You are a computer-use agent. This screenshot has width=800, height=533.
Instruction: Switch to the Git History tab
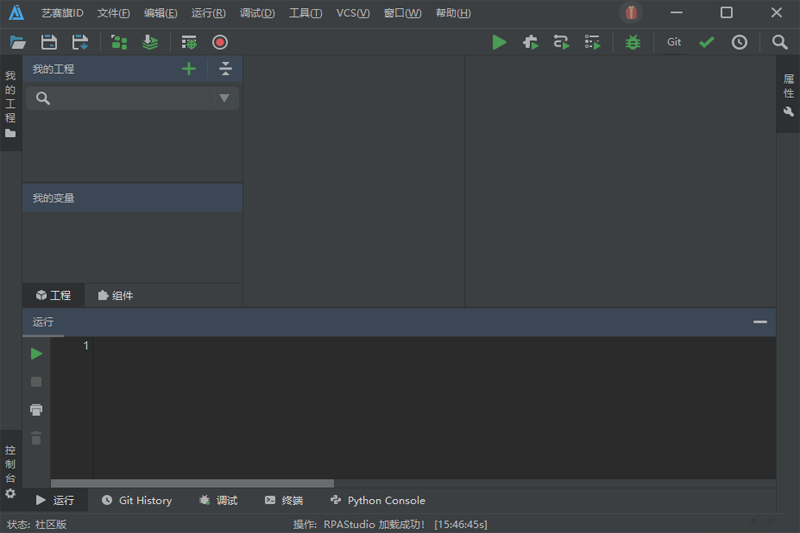(x=136, y=500)
